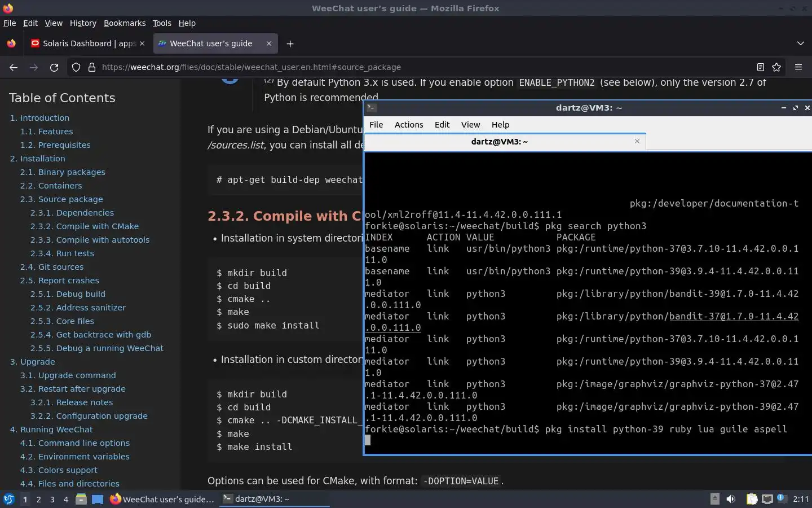
Task: Open 2.1. Binary packages link
Action: pyautogui.click(x=63, y=172)
